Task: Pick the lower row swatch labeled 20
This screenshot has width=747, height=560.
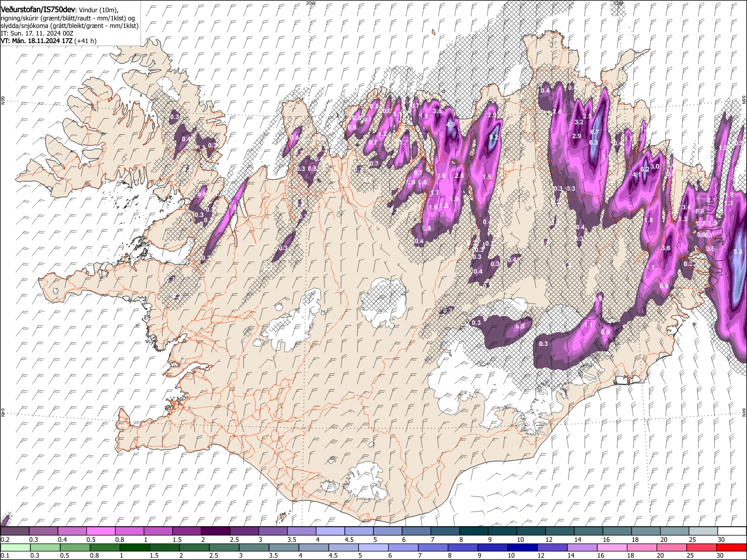Action: [x=672, y=548]
